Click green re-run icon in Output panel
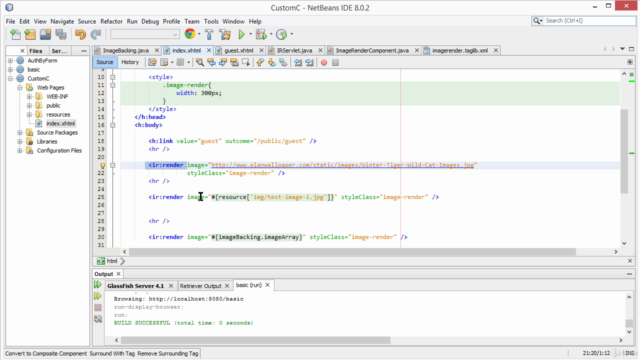Screen dimensions: 640x360 (x=98, y=284)
